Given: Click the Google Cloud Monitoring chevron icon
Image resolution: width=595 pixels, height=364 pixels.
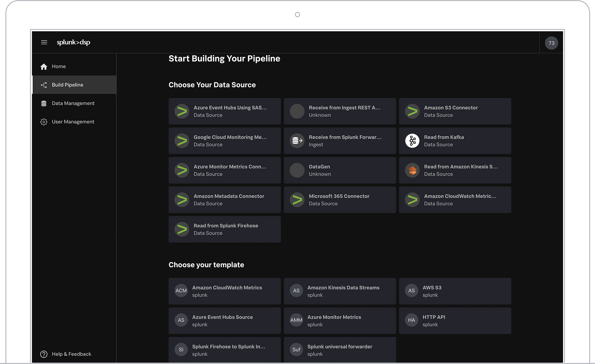Looking at the screenshot, I should click(x=182, y=141).
